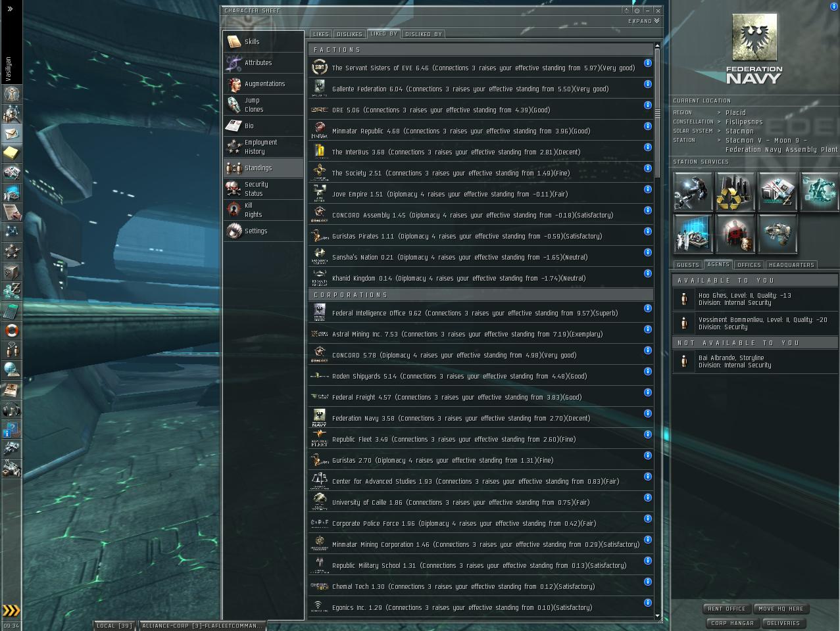Open the calculator icon in sidebar
Image resolution: width=840 pixels, height=631 pixels.
pyautogui.click(x=11, y=311)
